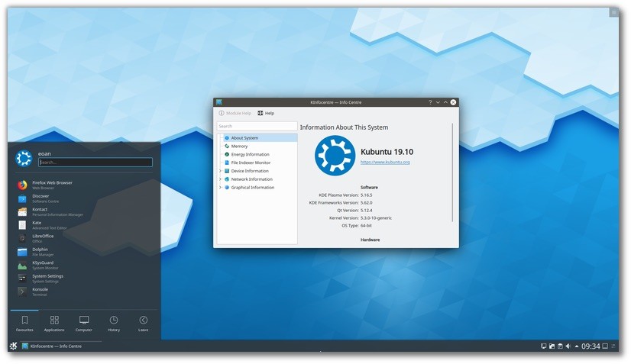Switch to the Computer tab
Screen dimensions: 631x364
tap(84, 324)
